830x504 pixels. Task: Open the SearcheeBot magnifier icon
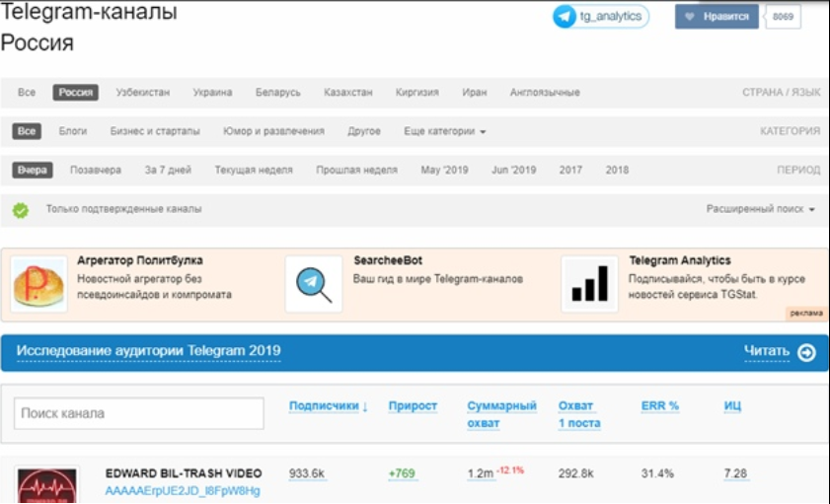314,284
